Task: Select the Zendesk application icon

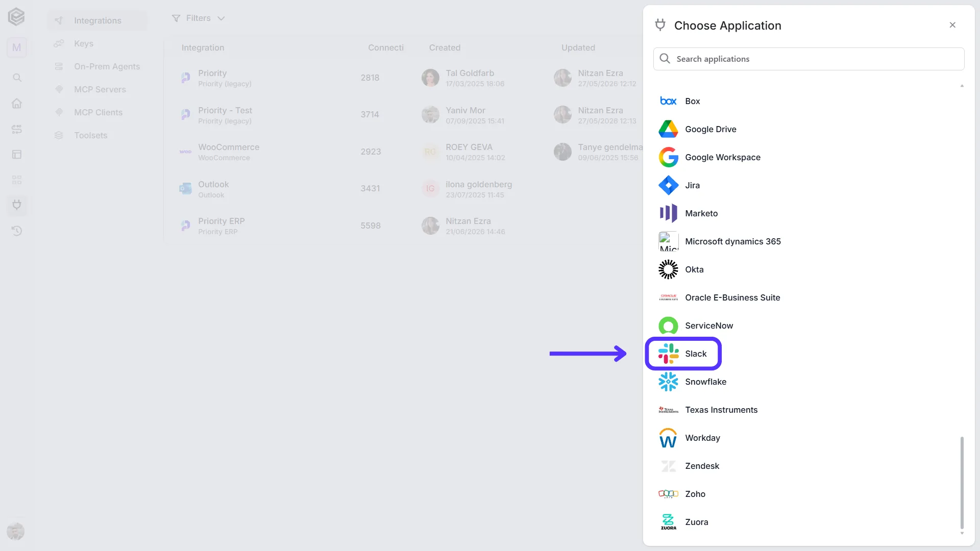Action: 668,466
